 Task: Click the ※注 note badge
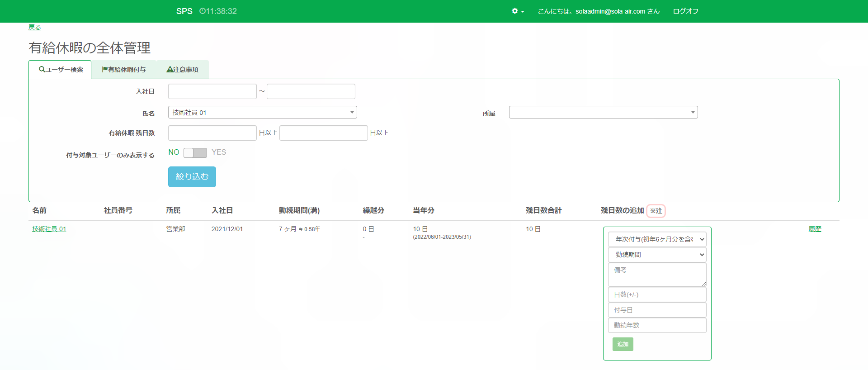point(656,211)
